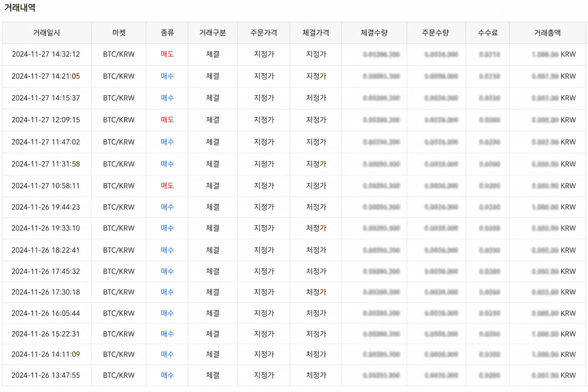Select the date 2024-11-27 14:21:05

click(x=46, y=76)
